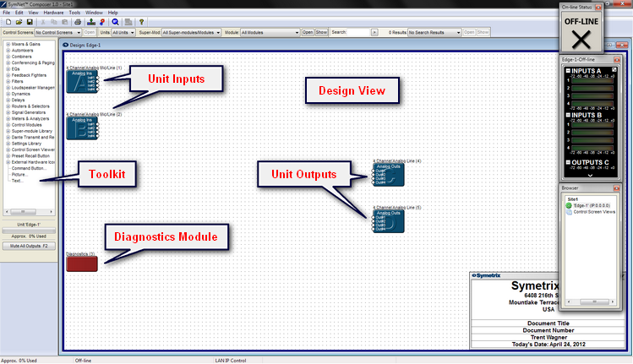Click the Symetrix logo in title block
The height and width of the screenshot is (364, 633).
487,275
